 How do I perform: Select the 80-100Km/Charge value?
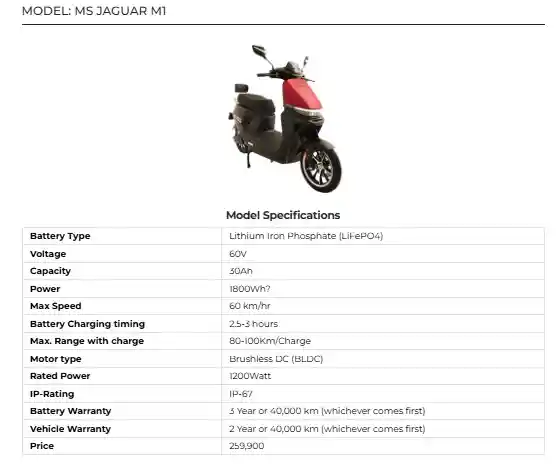270,341
